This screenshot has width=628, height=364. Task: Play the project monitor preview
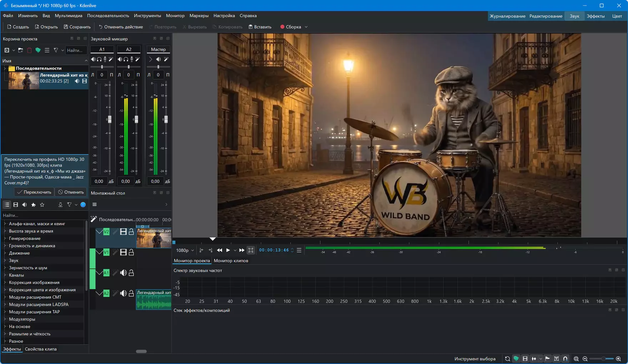click(x=228, y=250)
